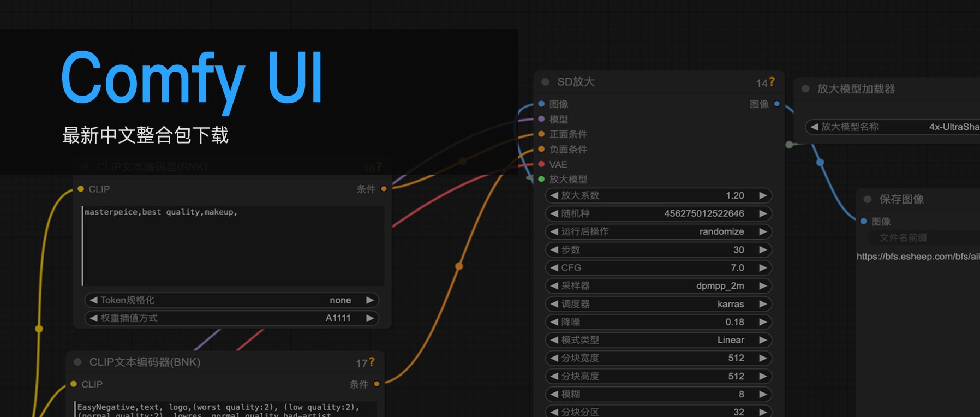Click the reroute dot on blue 图像 wire
Viewport: 980px width, 417px height.
tap(820, 162)
